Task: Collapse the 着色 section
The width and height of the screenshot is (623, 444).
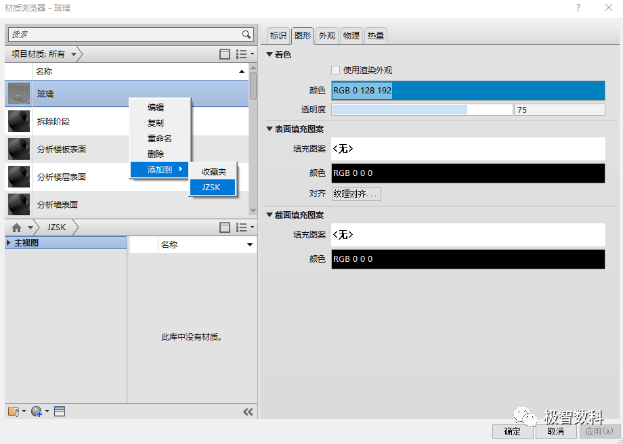Action: [269, 54]
